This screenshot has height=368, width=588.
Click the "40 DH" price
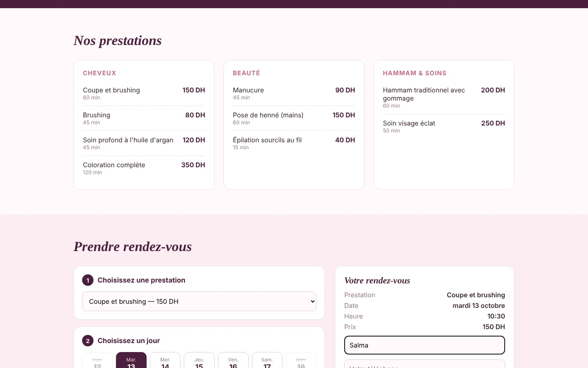tap(345, 140)
